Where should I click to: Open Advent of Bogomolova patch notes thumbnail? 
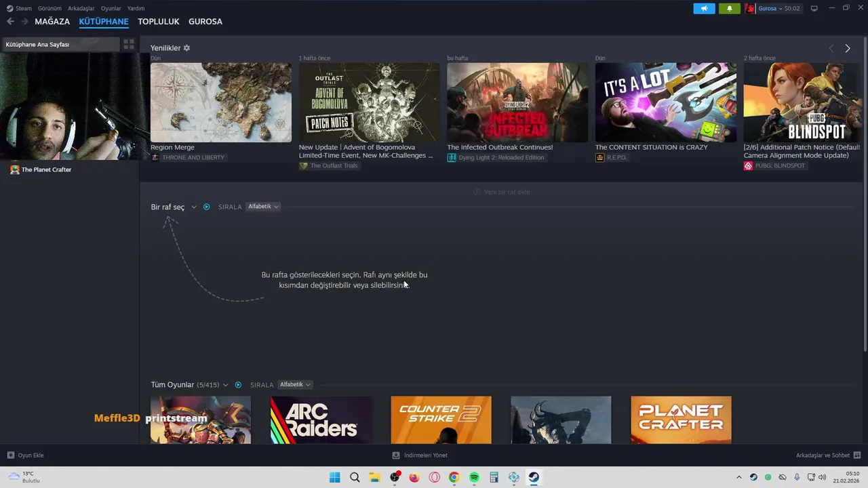tap(370, 102)
